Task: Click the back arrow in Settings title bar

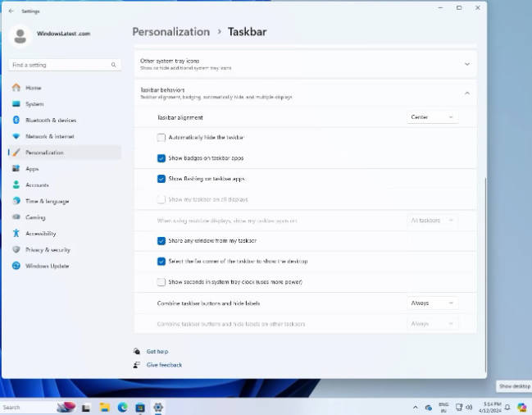Action: pyautogui.click(x=11, y=11)
